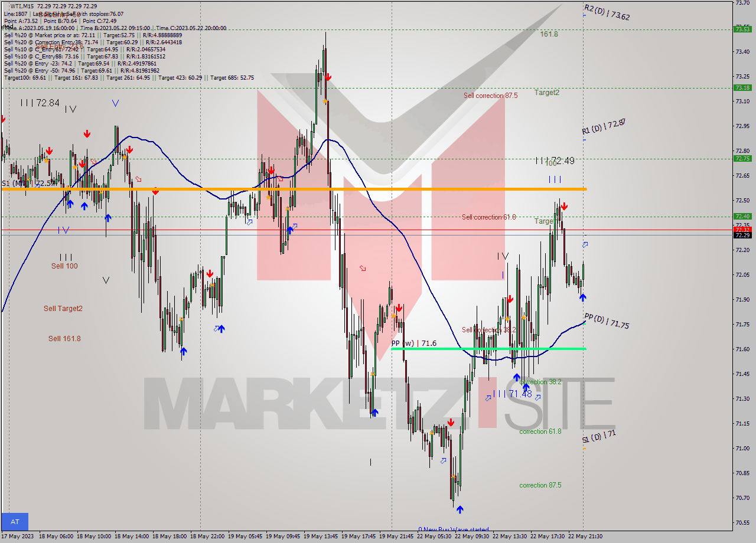Click the 'Target100: 69.61' targets info line

pos(129,78)
